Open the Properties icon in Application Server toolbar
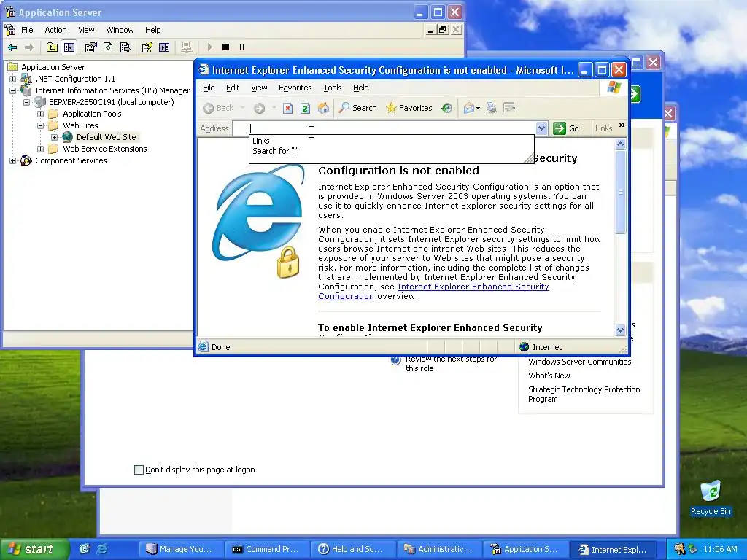747x560 pixels. tap(90, 47)
